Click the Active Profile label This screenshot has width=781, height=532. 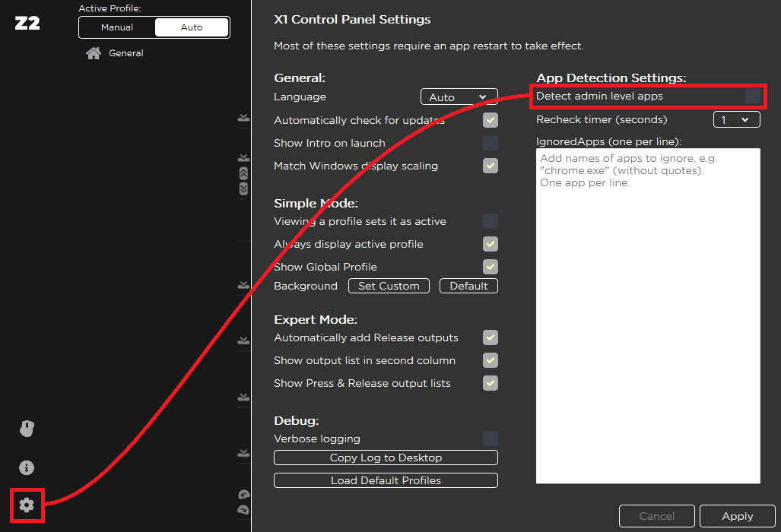coord(110,8)
